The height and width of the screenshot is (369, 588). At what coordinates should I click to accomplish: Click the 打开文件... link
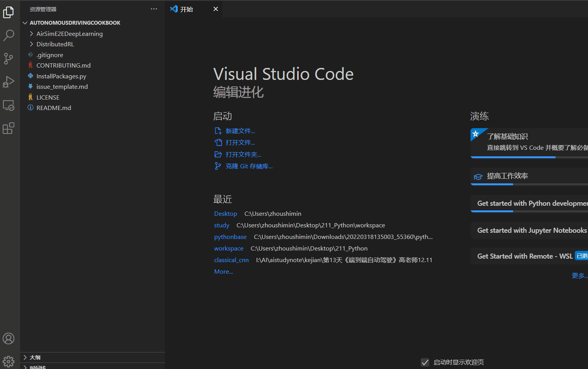pyautogui.click(x=240, y=142)
